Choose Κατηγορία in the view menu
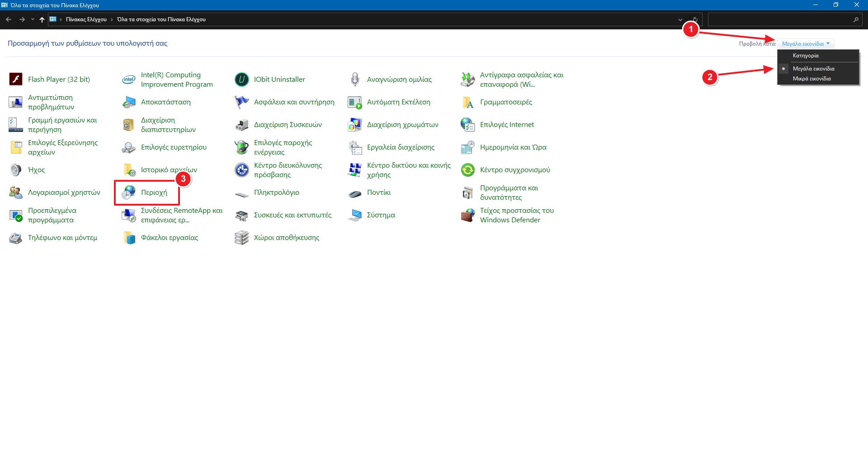This screenshot has height=470, width=868. pyautogui.click(x=806, y=56)
